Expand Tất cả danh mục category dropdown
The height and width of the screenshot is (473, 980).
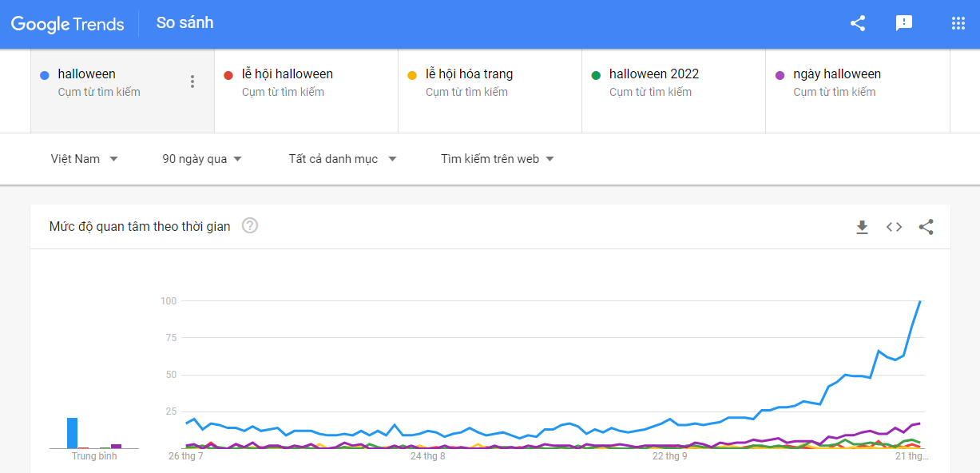(343, 159)
